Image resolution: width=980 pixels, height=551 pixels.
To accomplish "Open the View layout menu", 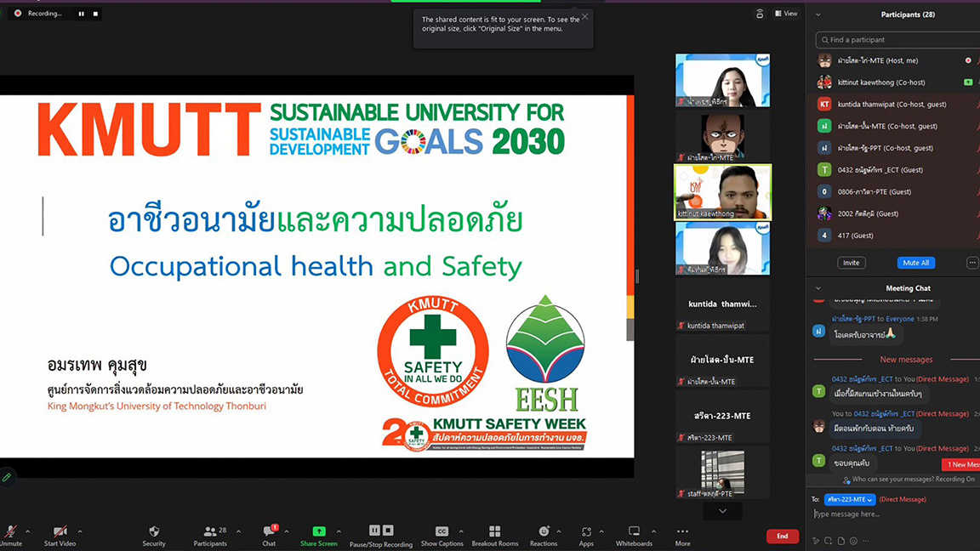I will 786,14.
